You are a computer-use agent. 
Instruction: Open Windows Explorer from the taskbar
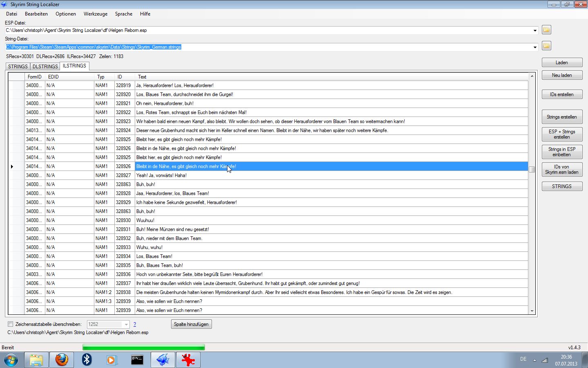(36, 360)
